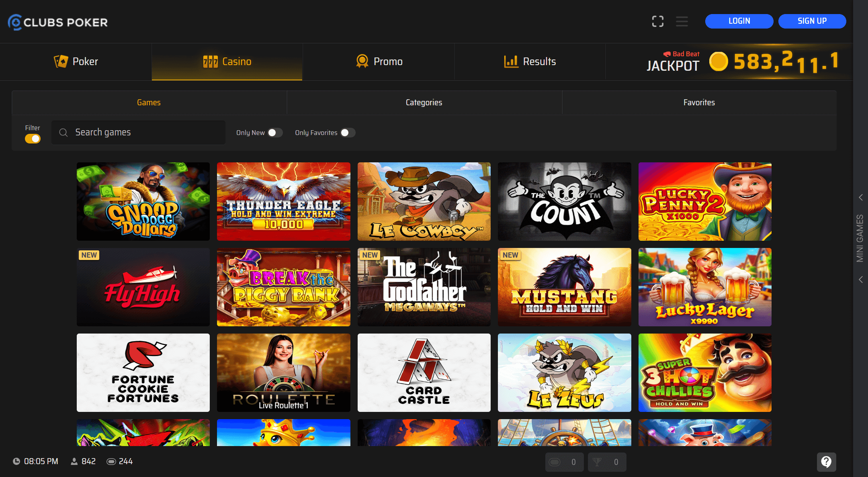This screenshot has width=868, height=477.
Task: Click the search magnifier icon
Action: click(x=63, y=133)
